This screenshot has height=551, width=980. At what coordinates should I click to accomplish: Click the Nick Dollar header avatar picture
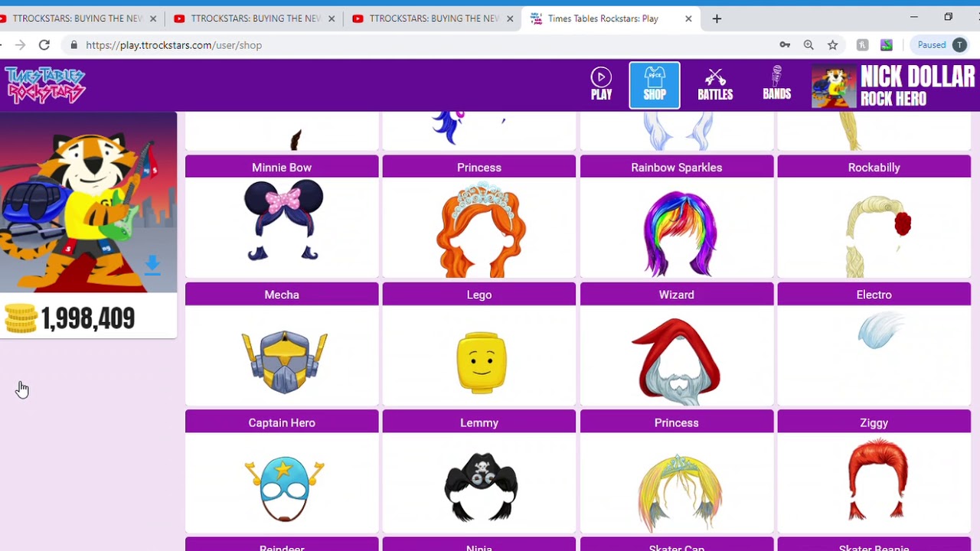(x=835, y=85)
